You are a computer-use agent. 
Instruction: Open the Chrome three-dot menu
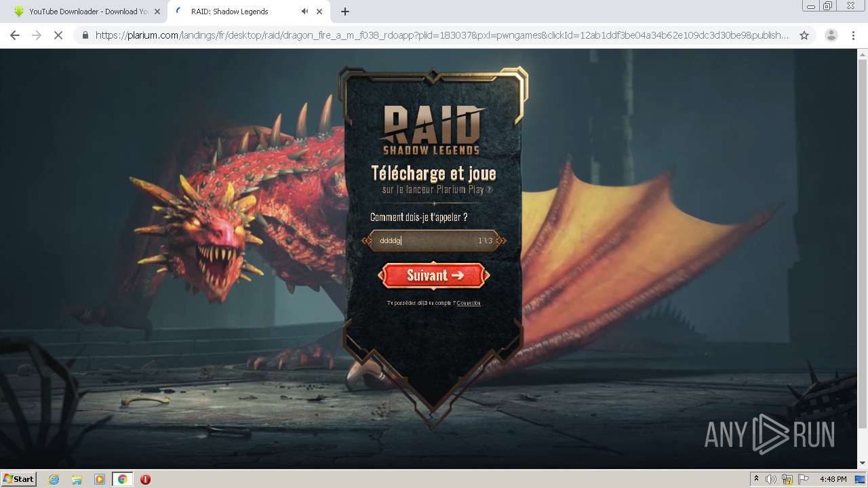(x=853, y=35)
